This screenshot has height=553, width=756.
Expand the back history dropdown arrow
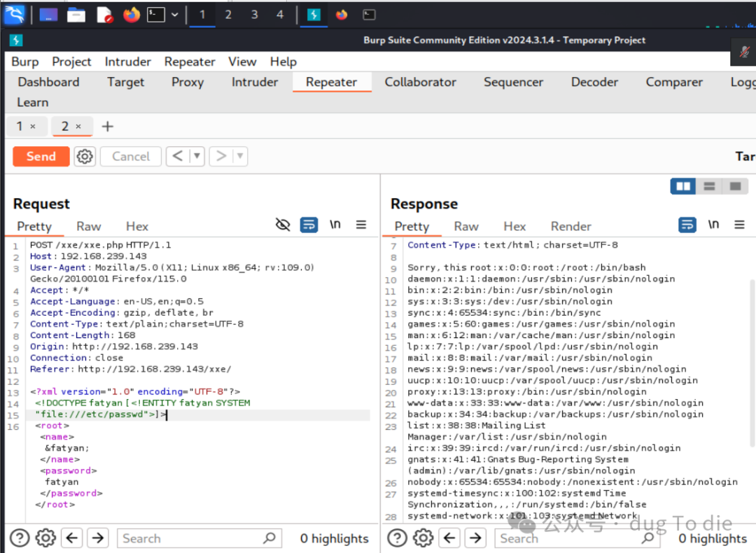(197, 156)
